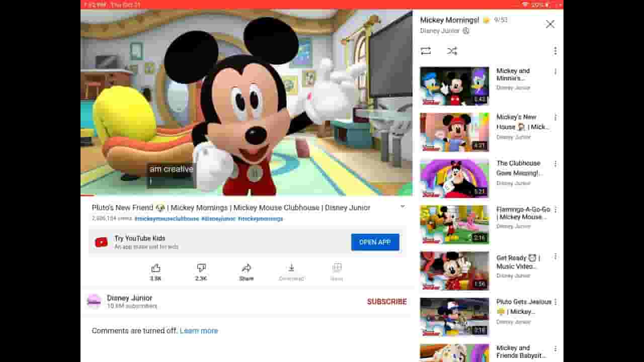644x362 pixels.
Task: Click Disney Junior name under playlist title
Action: pos(440,31)
